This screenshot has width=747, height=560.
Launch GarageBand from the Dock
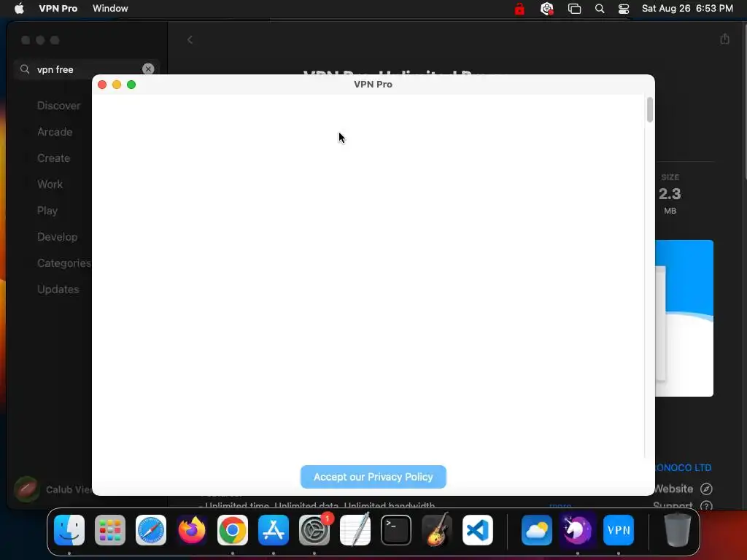(437, 530)
